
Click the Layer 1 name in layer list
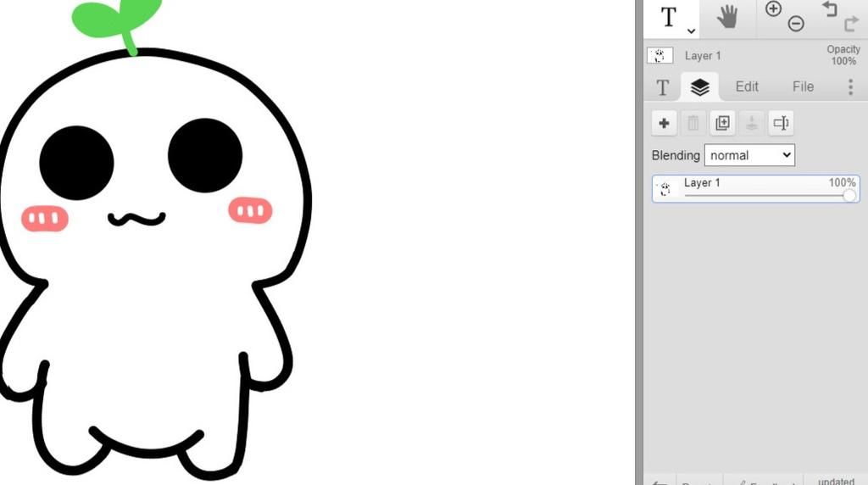point(702,182)
